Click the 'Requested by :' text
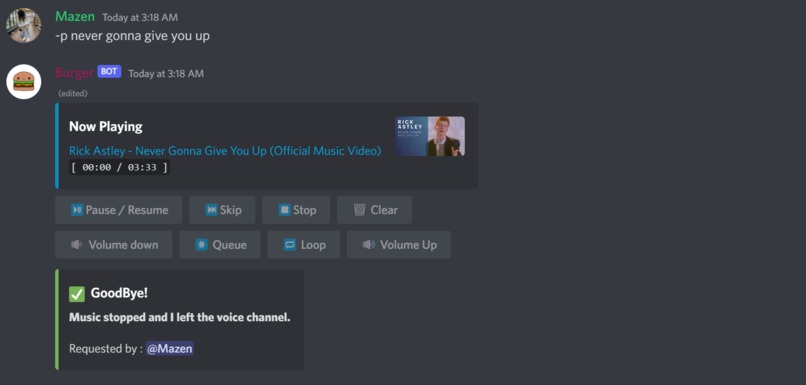This screenshot has height=385, width=806. pyautogui.click(x=106, y=349)
